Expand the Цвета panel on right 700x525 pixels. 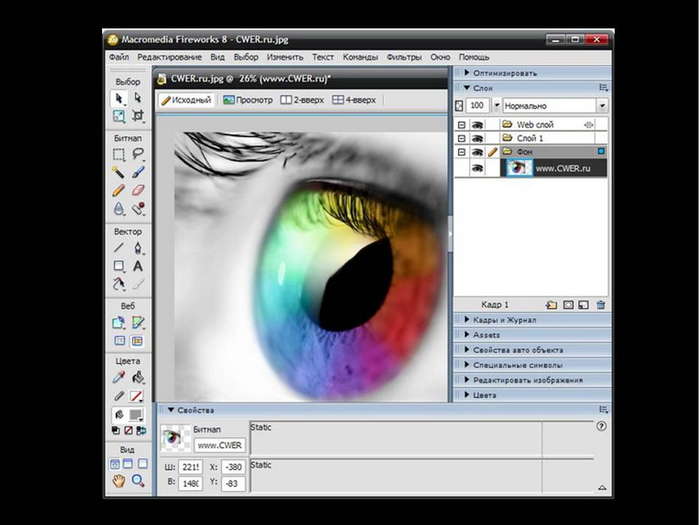pos(467,395)
